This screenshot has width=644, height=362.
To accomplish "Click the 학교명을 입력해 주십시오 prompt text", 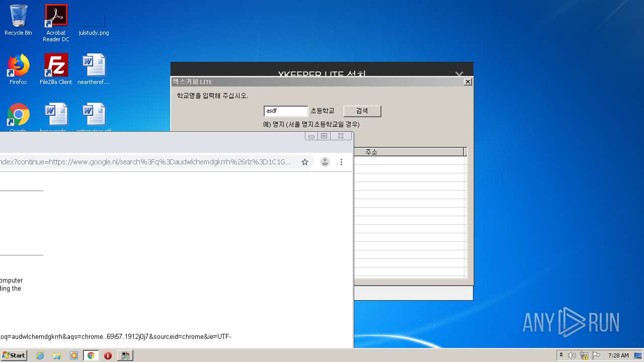I will tap(212, 96).
